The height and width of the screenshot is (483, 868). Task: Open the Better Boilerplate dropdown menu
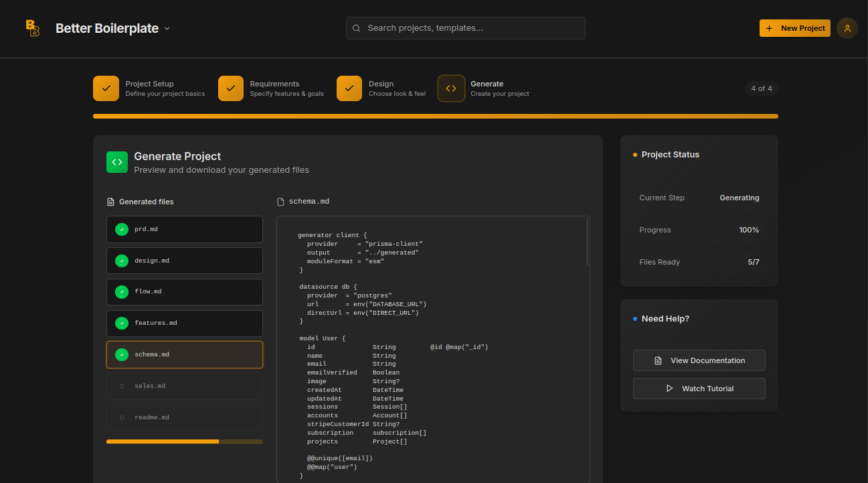(167, 28)
